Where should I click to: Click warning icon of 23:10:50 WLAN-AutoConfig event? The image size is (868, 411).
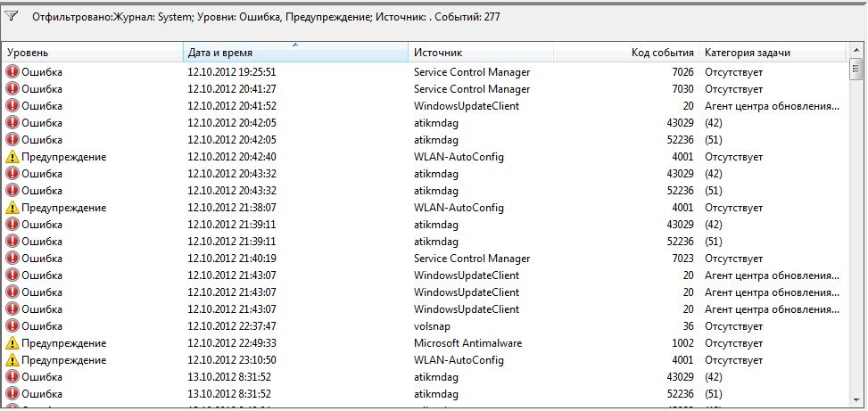coord(12,360)
